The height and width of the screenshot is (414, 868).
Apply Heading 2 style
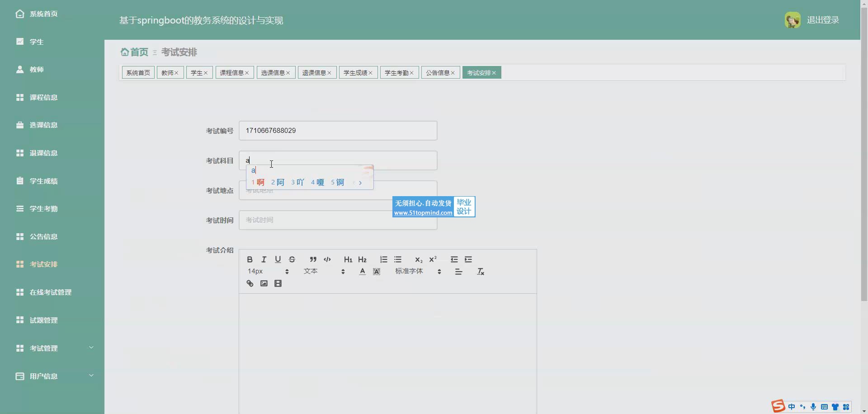[362, 259]
